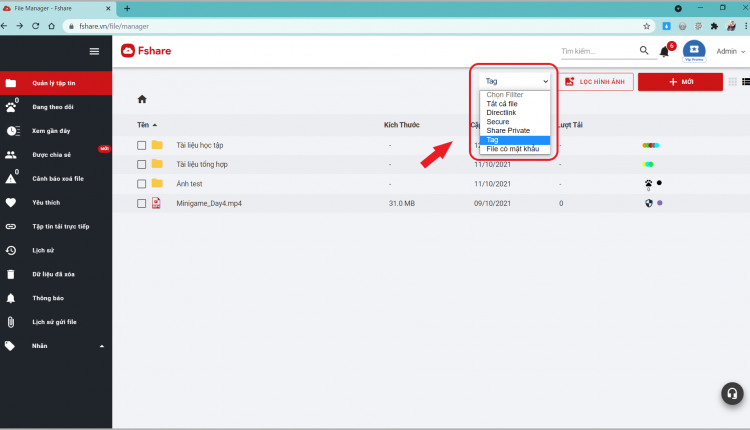Click into the Tìm kiếm search field
Image resolution: width=750 pixels, height=430 pixels.
(598, 51)
